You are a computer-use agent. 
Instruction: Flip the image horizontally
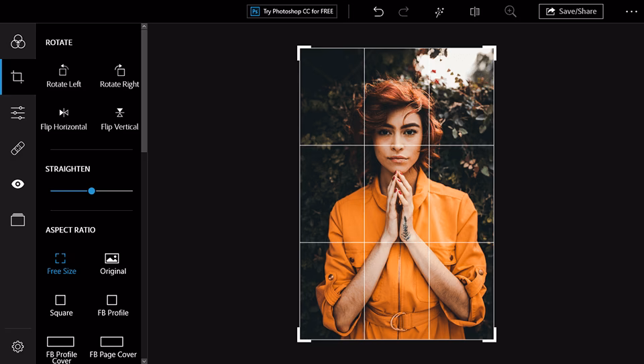tap(64, 118)
